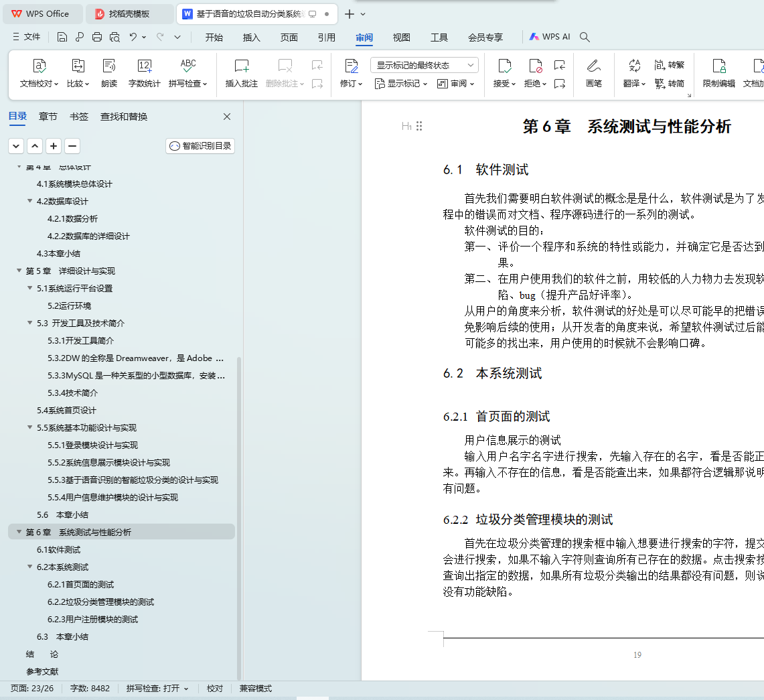Open 翻译 translate tool
764x700 pixels.
pos(634,73)
